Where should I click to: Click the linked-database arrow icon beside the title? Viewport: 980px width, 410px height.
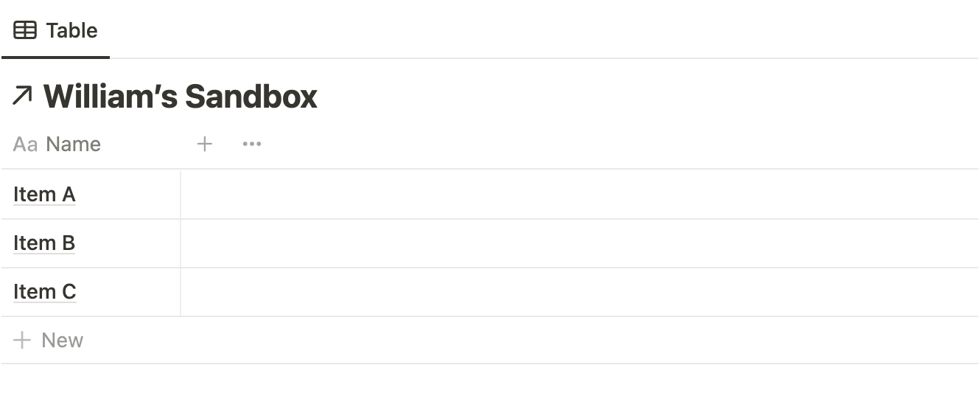coord(22,96)
